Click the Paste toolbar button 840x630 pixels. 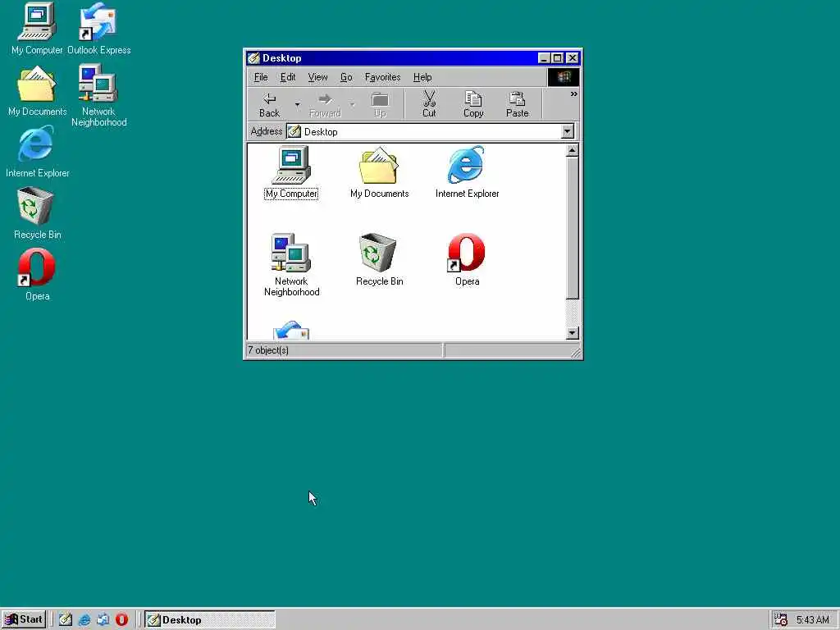click(517, 104)
